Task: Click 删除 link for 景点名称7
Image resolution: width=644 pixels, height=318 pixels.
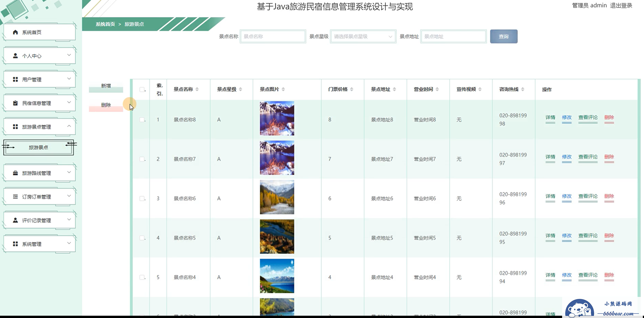Action: click(609, 157)
